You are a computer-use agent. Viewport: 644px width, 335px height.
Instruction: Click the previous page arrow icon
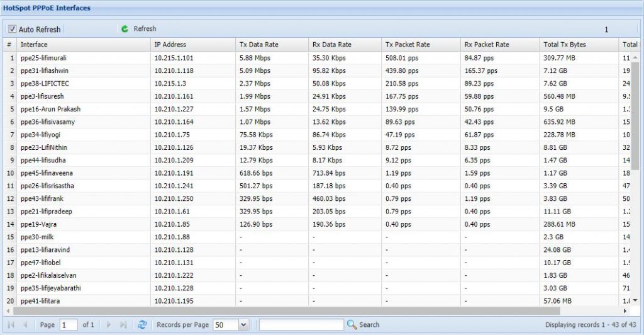[25, 325]
